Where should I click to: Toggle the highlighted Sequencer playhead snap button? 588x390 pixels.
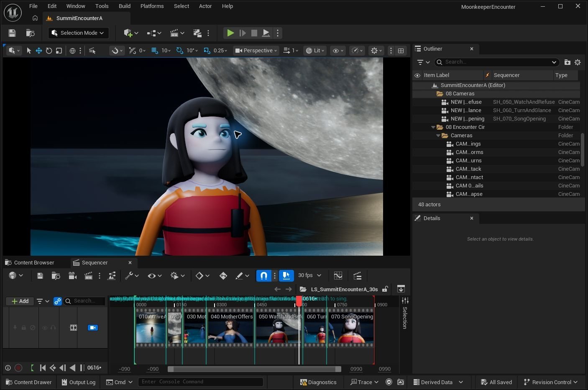click(286, 275)
